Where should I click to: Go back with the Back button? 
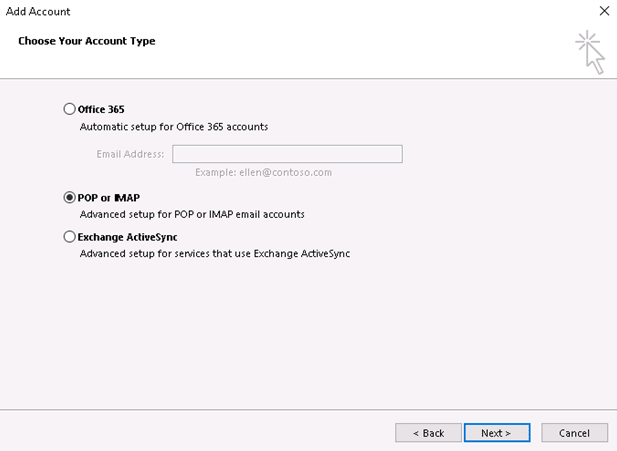pos(429,433)
